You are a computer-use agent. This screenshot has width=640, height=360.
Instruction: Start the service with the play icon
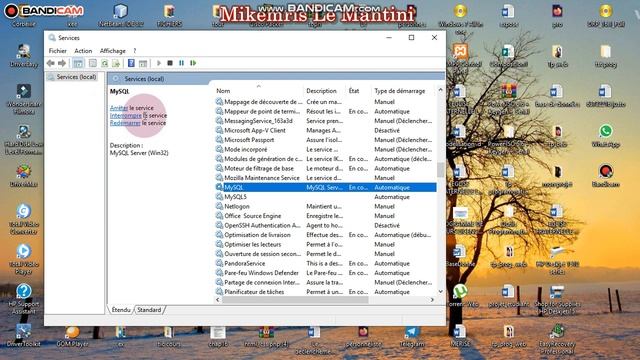click(x=159, y=63)
